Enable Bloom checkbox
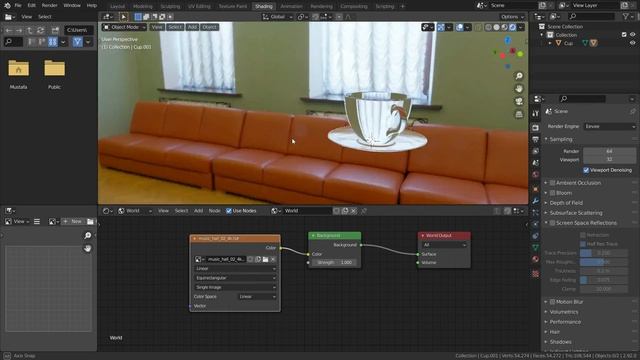The image size is (640, 360). [x=552, y=193]
